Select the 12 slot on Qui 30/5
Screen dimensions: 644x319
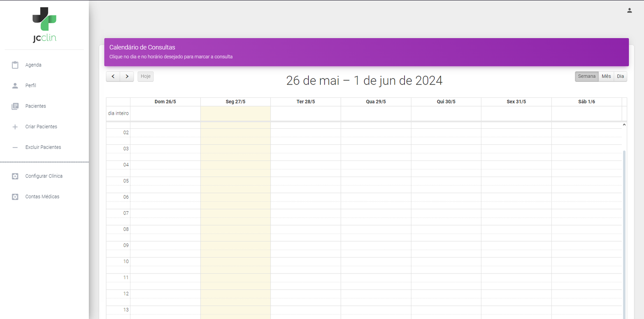tap(446, 294)
